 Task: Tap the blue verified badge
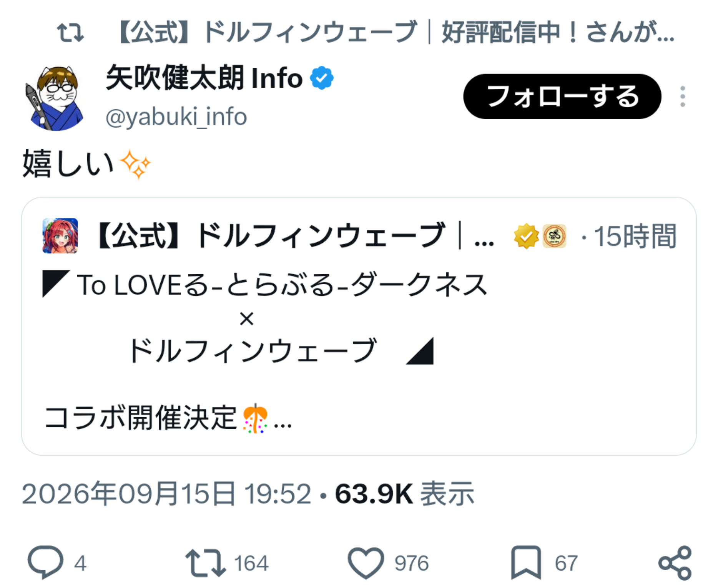(322, 78)
